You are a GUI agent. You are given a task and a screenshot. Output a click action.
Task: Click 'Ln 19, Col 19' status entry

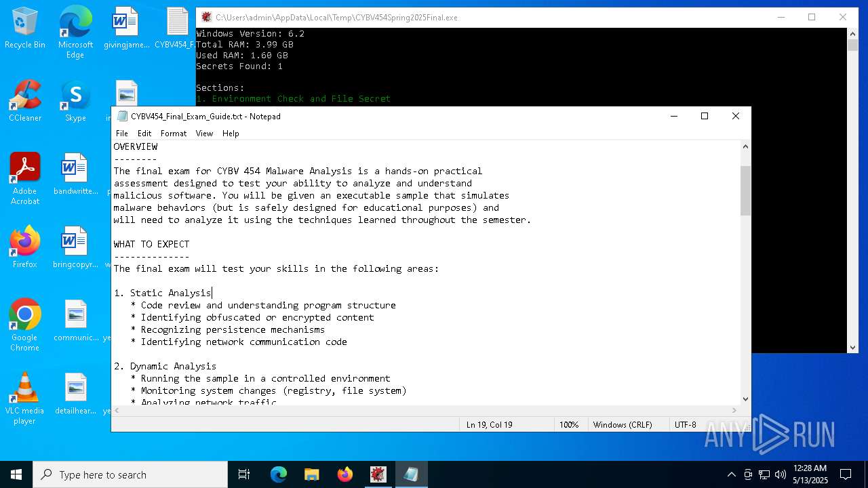[490, 424]
